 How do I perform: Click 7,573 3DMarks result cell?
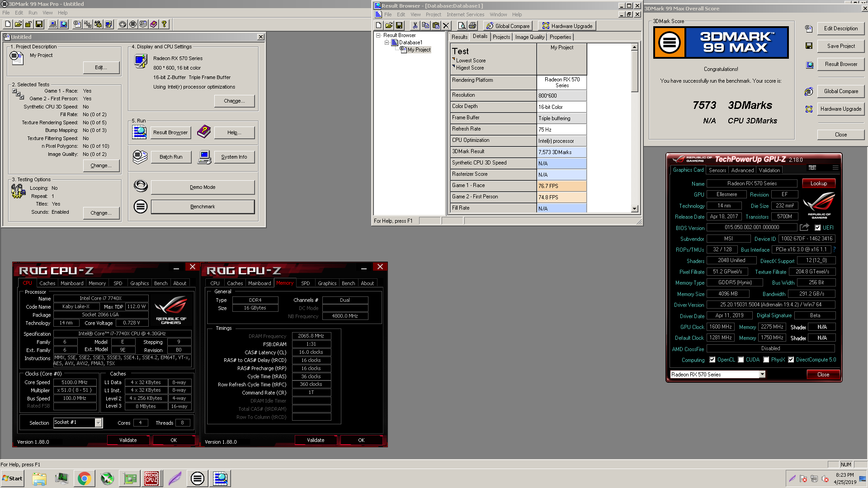(x=561, y=152)
